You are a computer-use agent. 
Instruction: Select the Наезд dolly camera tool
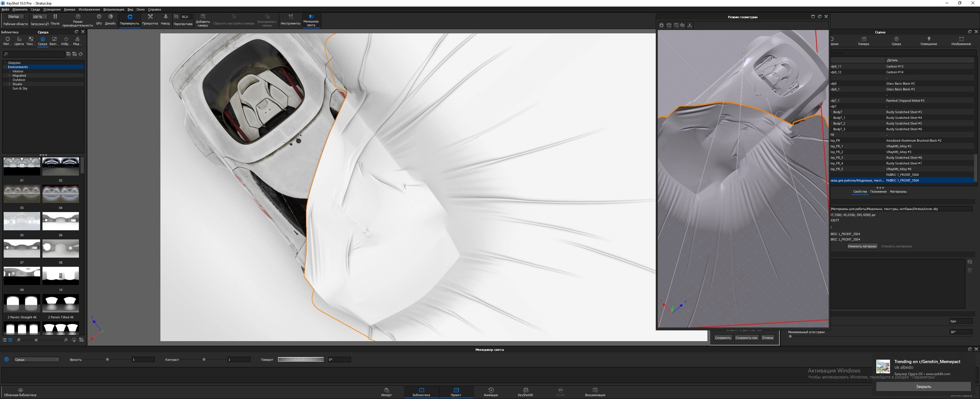165,17
